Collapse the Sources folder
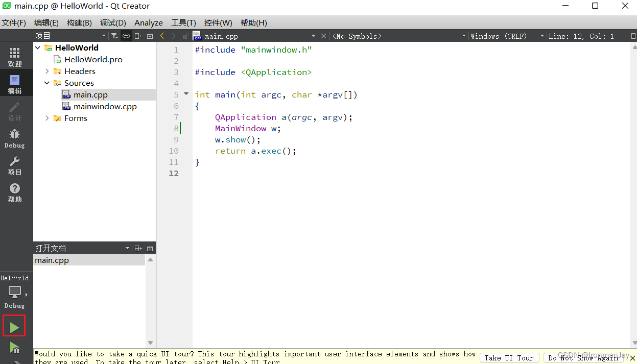637x364 pixels. (47, 83)
